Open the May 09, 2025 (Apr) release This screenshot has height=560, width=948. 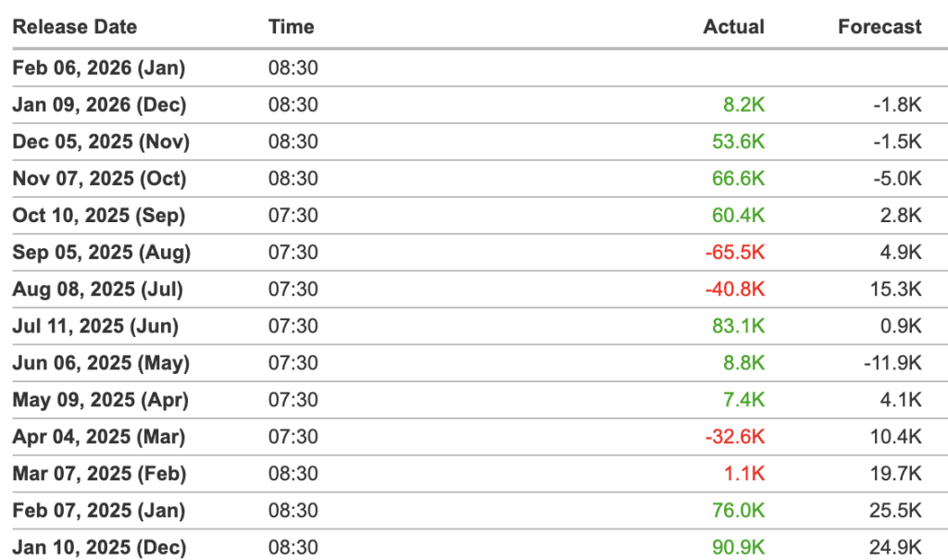(x=100, y=400)
